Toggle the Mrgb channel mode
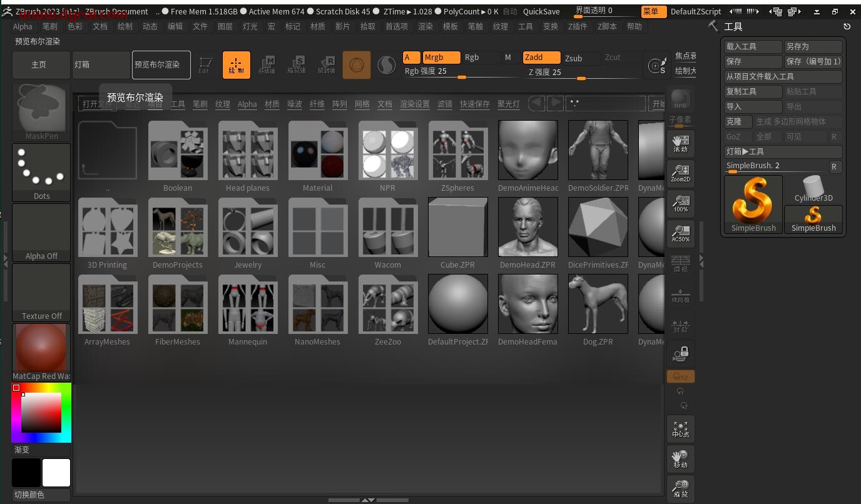This screenshot has width=861, height=504. (x=441, y=57)
